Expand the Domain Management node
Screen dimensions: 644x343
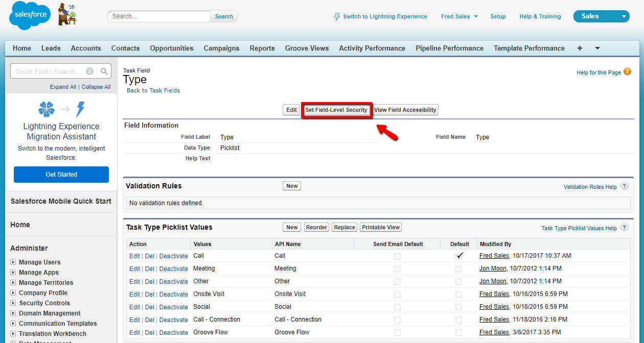click(13, 313)
